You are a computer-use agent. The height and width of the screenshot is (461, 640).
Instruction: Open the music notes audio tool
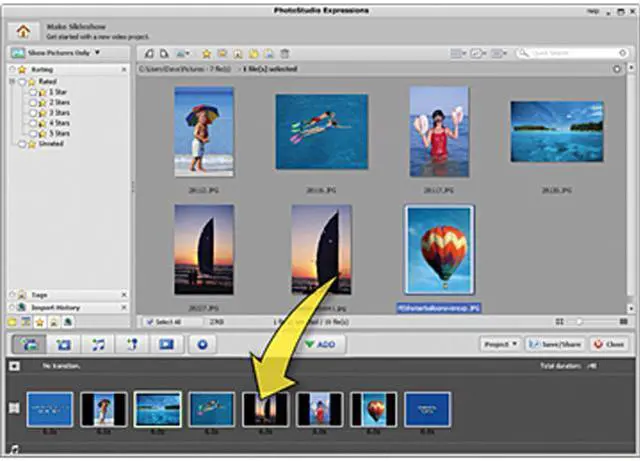[x=98, y=344]
